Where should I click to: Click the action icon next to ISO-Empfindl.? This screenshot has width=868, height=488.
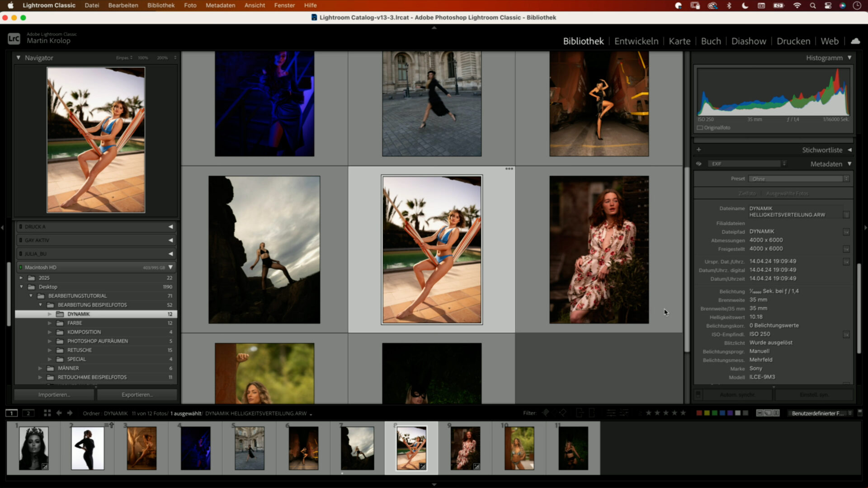coord(846,334)
